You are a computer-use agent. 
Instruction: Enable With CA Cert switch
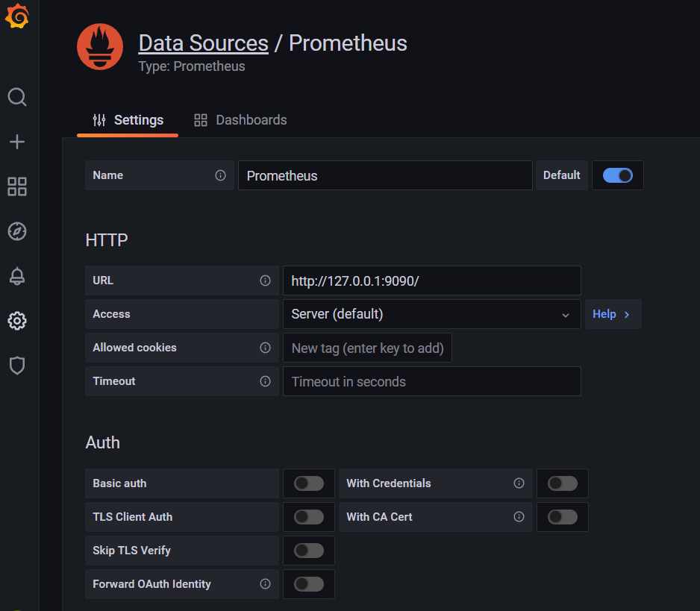(563, 517)
